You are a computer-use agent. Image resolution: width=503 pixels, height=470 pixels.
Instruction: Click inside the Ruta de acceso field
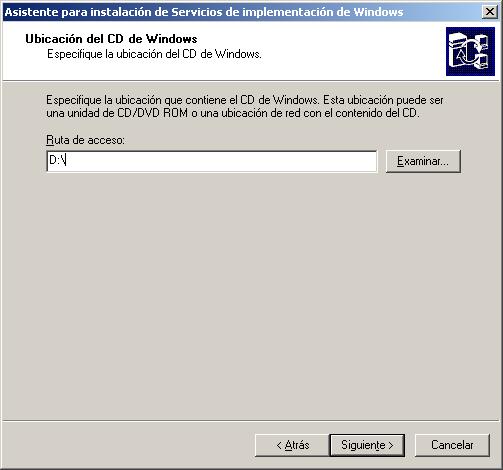click(x=212, y=161)
